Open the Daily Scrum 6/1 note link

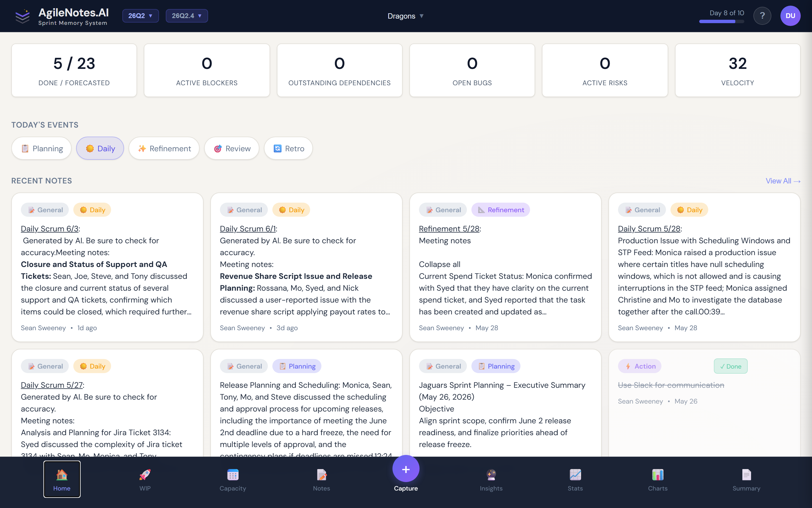click(x=248, y=229)
